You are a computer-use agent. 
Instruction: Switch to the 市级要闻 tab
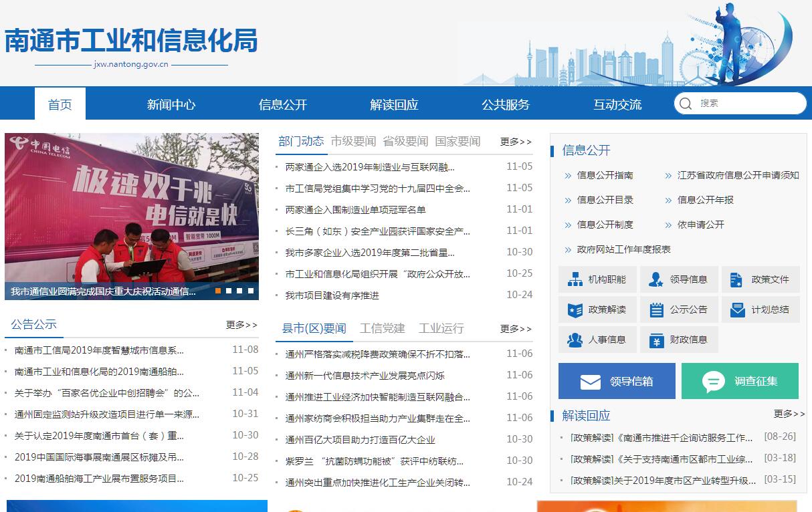click(353, 142)
